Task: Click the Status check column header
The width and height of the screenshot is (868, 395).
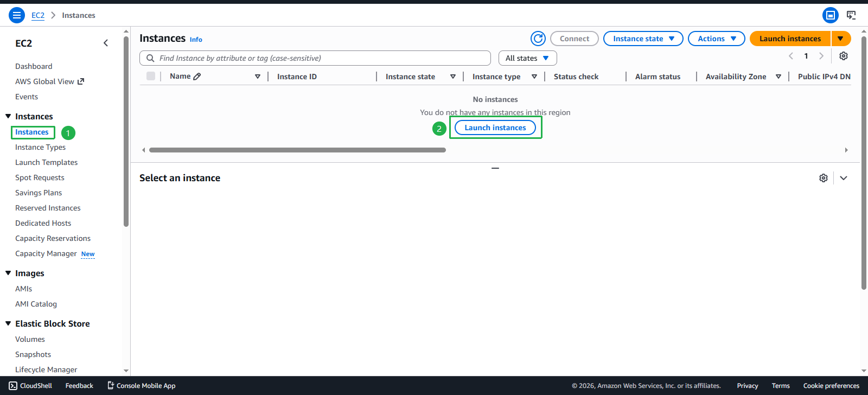Action: 576,77
